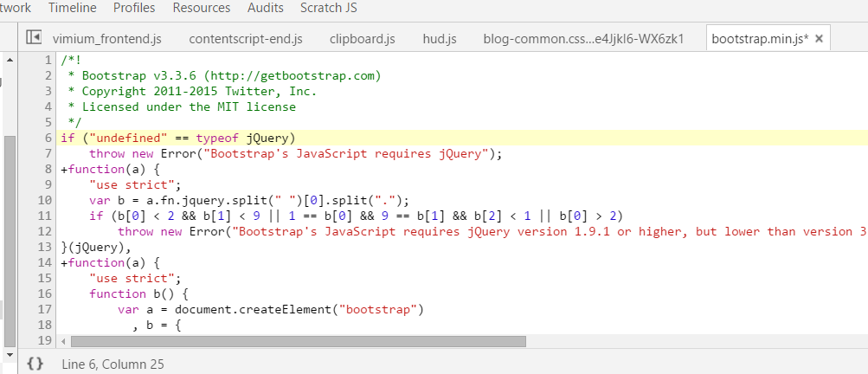
Task: Switch to the contentscript-end.js tab
Action: (246, 39)
